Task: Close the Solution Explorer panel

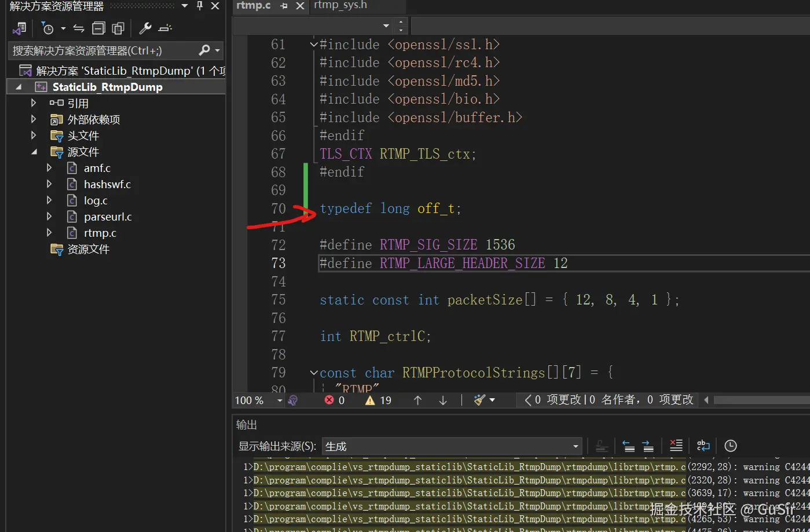Action: pyautogui.click(x=215, y=6)
